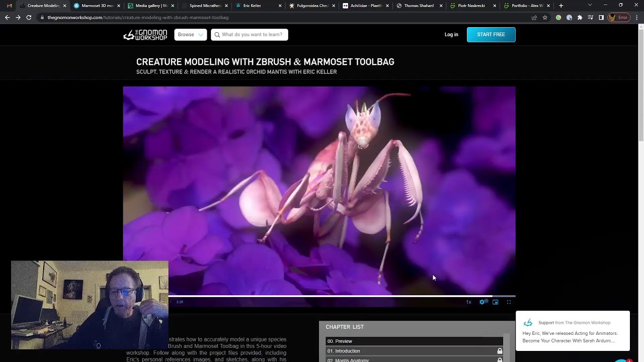Click the Log in link

451,35
